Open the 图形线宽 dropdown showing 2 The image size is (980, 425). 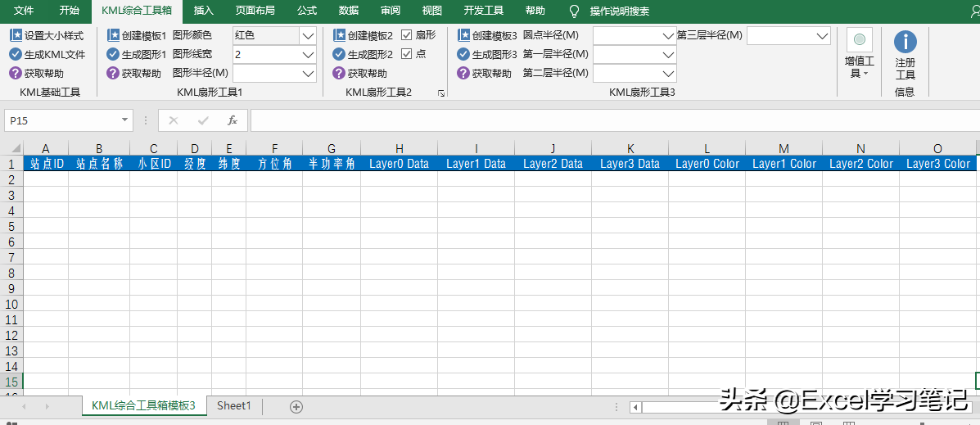(x=308, y=55)
